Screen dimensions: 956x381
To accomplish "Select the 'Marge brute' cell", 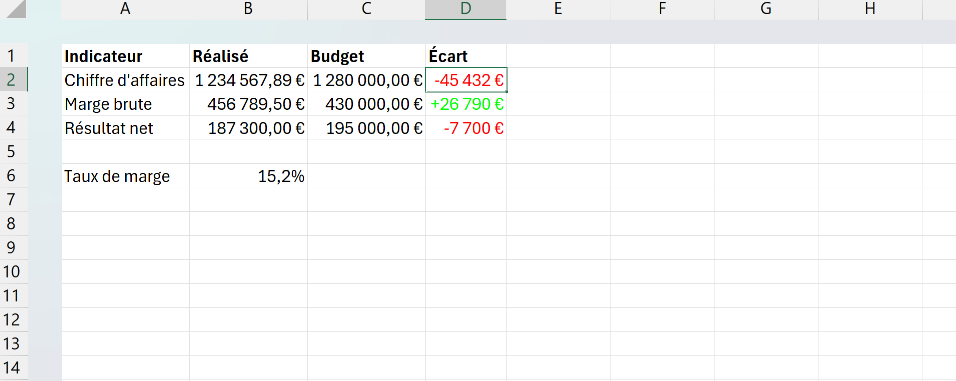I will pos(126,104).
